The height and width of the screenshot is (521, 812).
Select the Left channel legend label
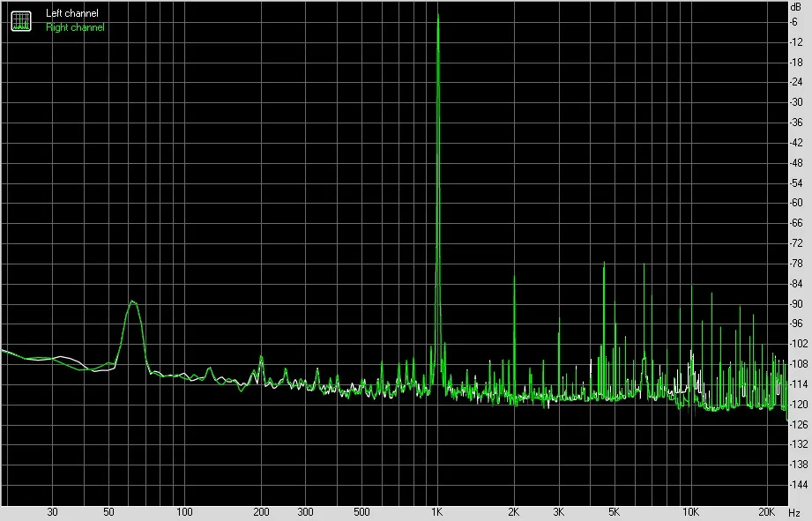(72, 13)
